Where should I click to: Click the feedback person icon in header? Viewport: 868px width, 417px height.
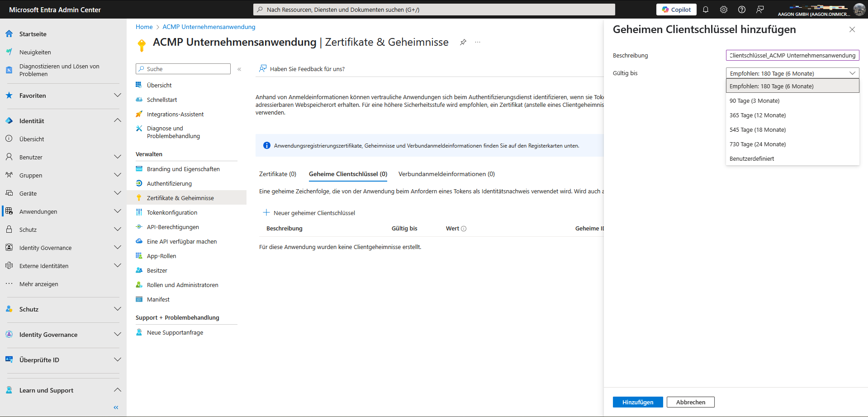point(760,10)
